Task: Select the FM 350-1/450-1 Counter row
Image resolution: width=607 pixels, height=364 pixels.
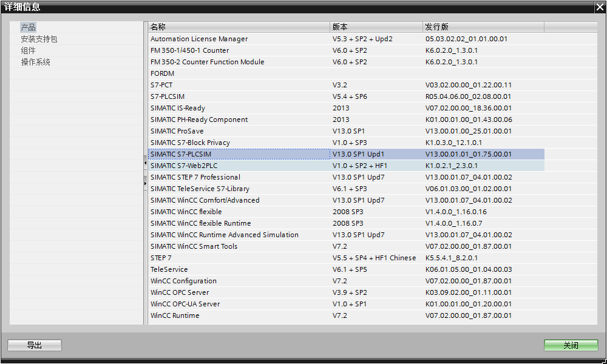Action: (346, 50)
